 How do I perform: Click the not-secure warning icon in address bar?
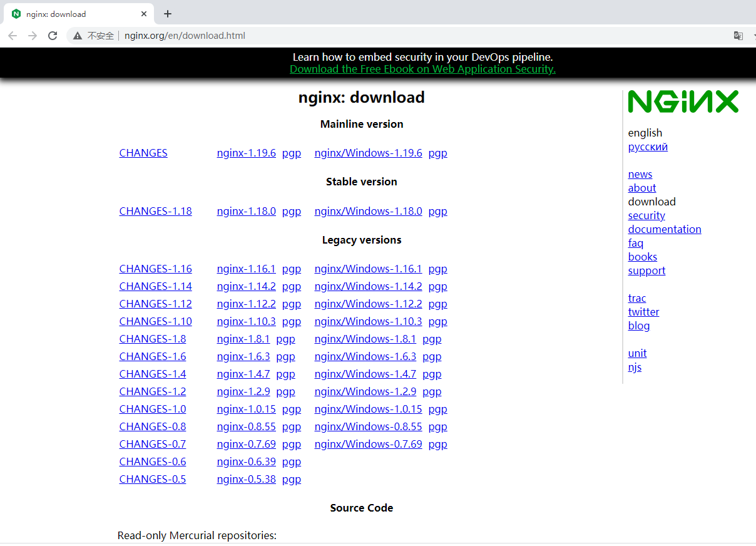78,36
